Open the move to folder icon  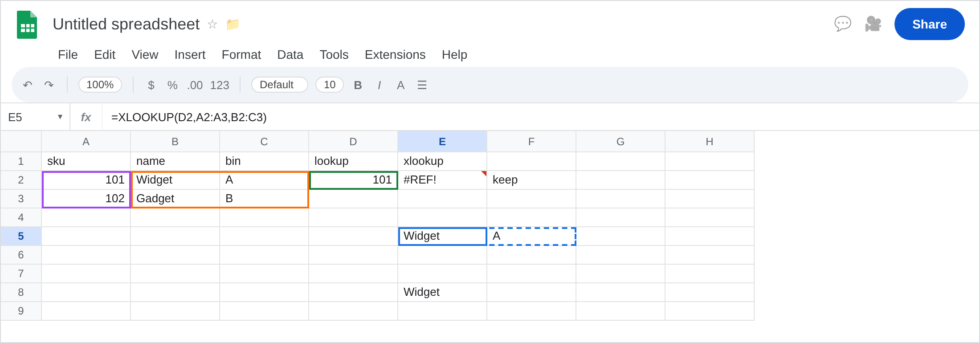click(233, 24)
